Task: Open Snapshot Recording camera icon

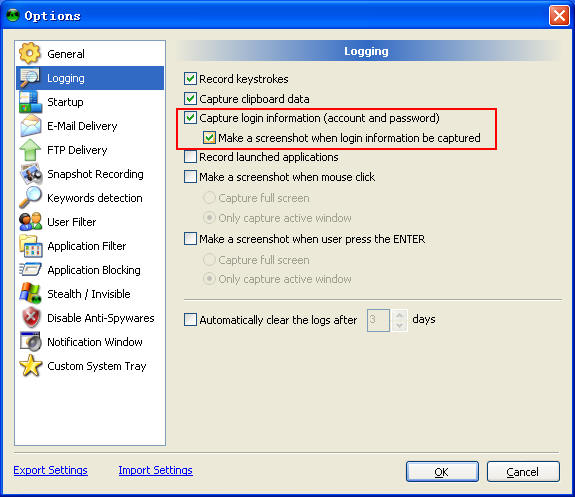Action: coord(31,174)
